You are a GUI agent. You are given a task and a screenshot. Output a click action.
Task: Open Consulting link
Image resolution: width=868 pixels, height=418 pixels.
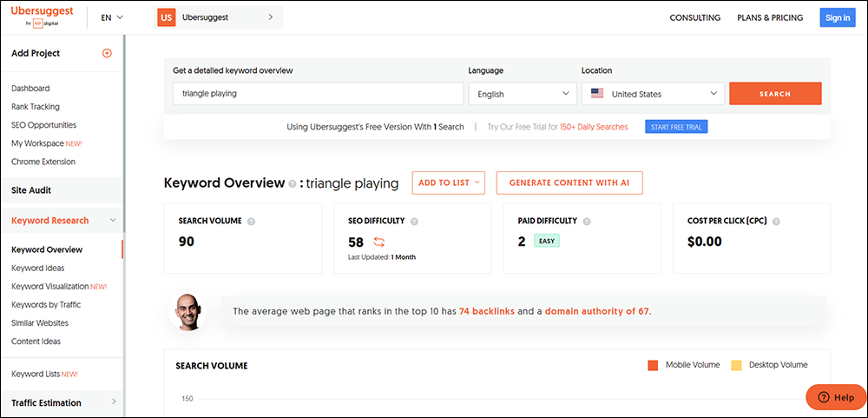[694, 17]
